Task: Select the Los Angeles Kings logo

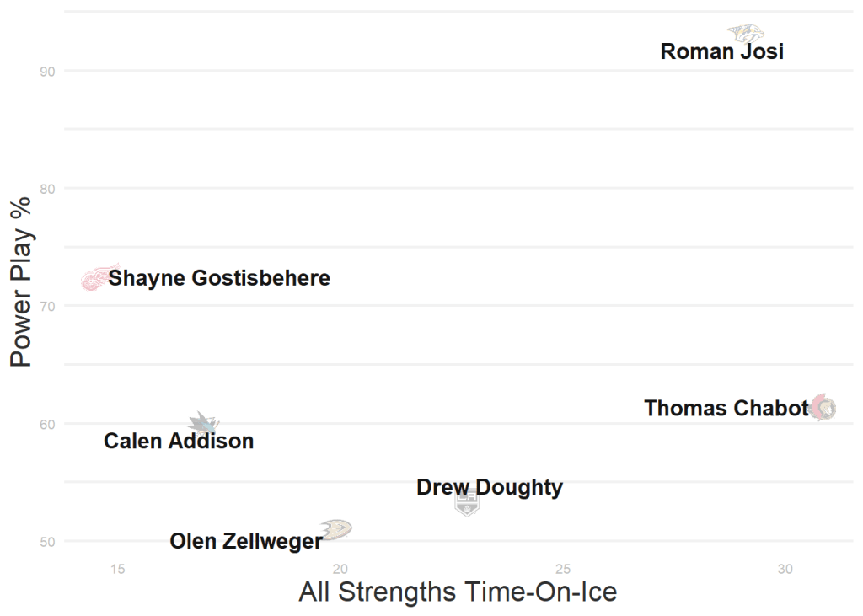Action: coord(466,503)
